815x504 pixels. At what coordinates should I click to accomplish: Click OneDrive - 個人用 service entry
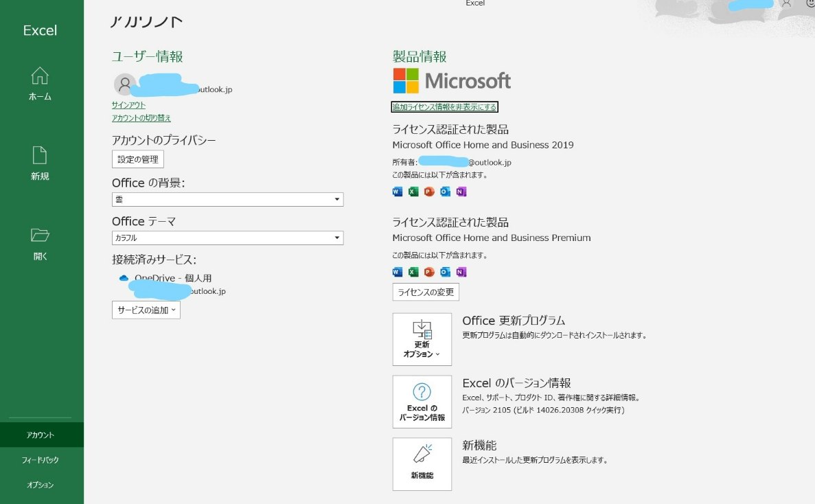[173, 278]
